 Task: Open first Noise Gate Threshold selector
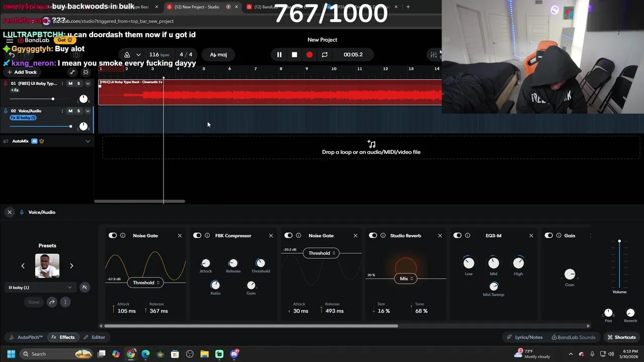[146, 283]
